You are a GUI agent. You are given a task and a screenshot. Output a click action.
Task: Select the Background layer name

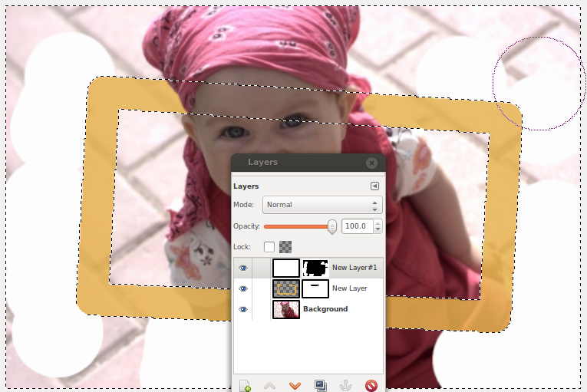(x=325, y=309)
